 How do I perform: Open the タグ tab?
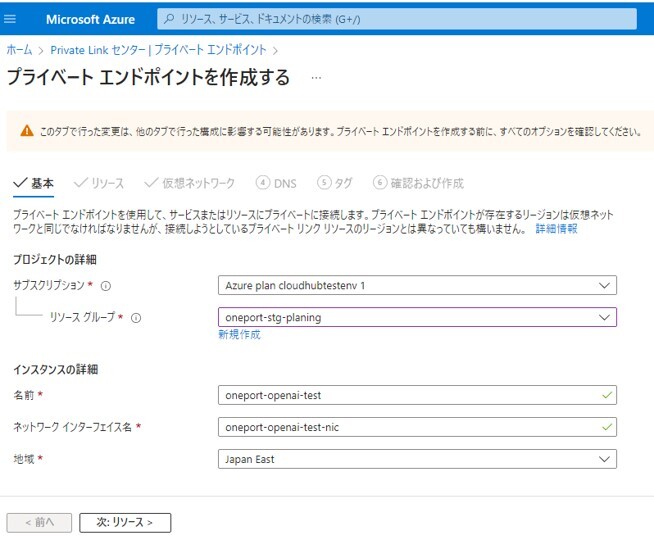(335, 183)
